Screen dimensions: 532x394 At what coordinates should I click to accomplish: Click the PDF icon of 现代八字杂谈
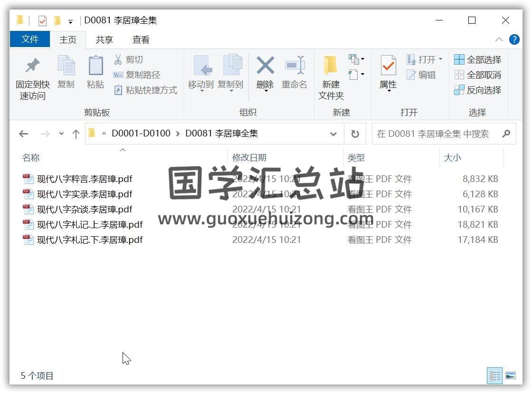(x=28, y=209)
